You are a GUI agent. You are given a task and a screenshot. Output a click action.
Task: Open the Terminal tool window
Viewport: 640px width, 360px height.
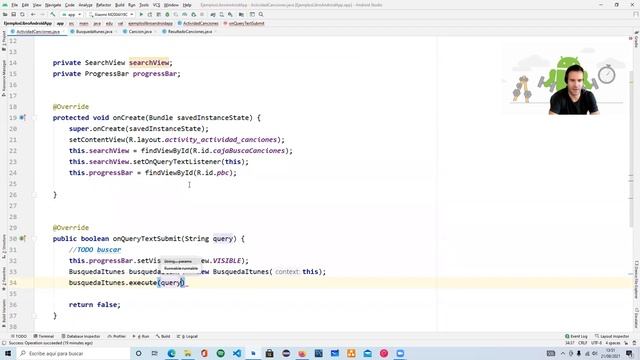pos(44,336)
